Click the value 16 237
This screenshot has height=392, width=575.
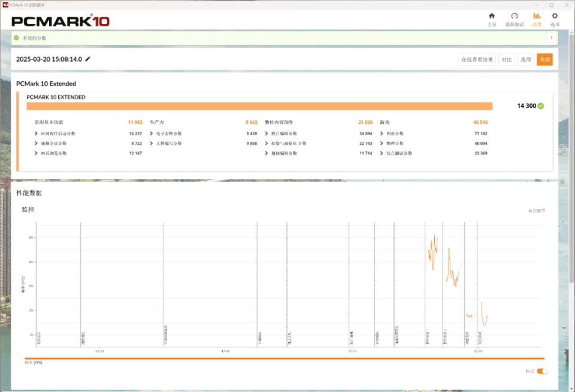(x=135, y=133)
